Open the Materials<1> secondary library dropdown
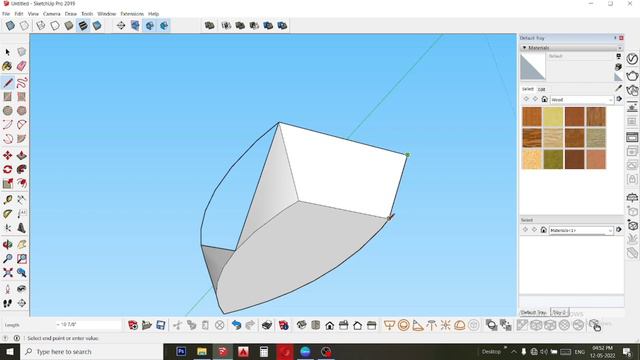This screenshot has height=360, width=640. tap(581, 230)
